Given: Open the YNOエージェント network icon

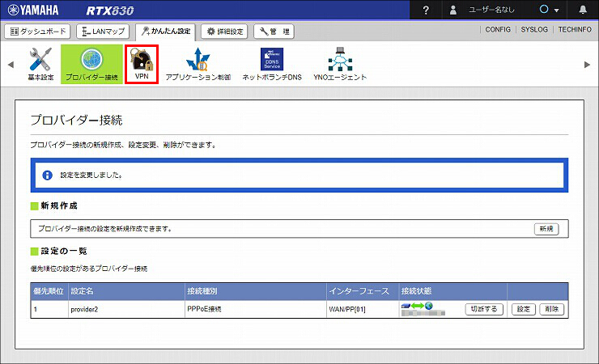Looking at the screenshot, I should click(x=340, y=64).
